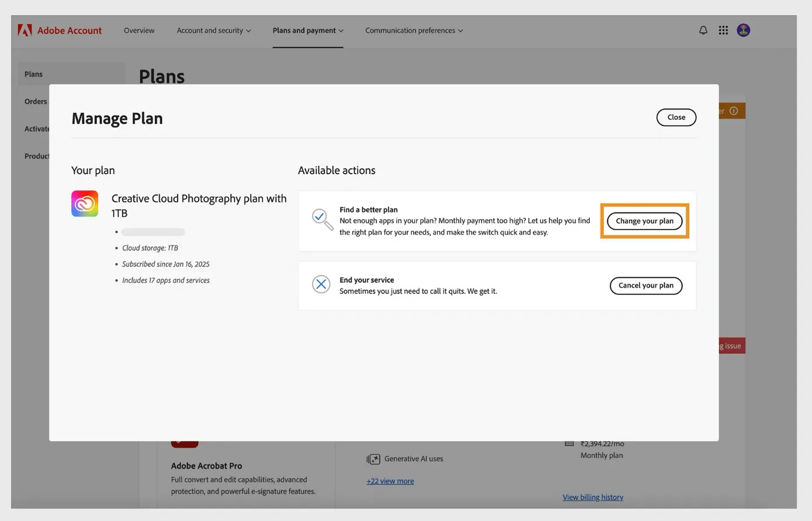Expand the Account and security dropdown
The width and height of the screenshot is (812, 521).
pos(213,30)
